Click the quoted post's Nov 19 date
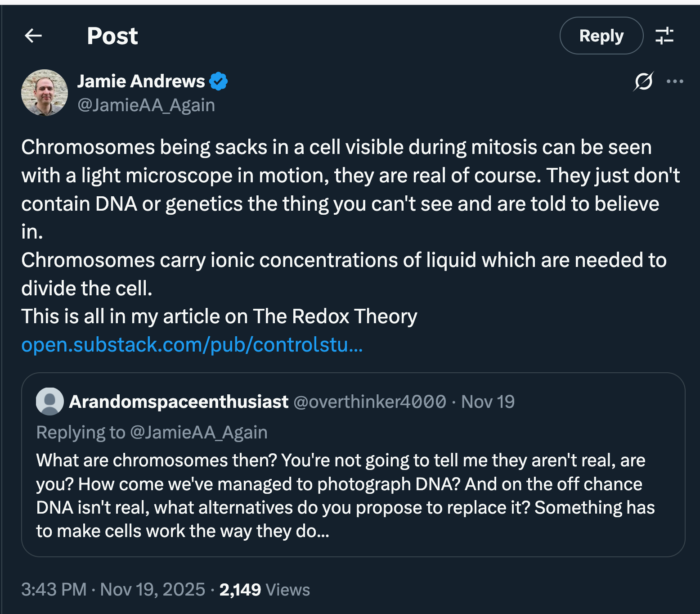700x614 pixels. click(488, 402)
